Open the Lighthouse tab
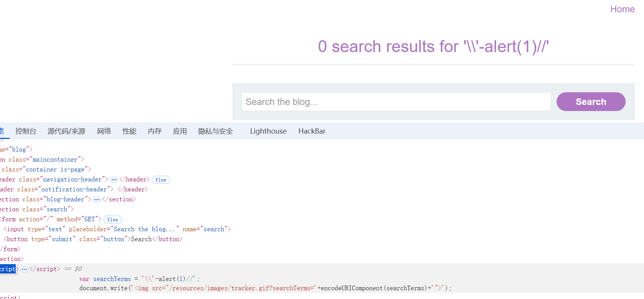Image resolution: width=644 pixels, height=299 pixels. pyautogui.click(x=268, y=131)
